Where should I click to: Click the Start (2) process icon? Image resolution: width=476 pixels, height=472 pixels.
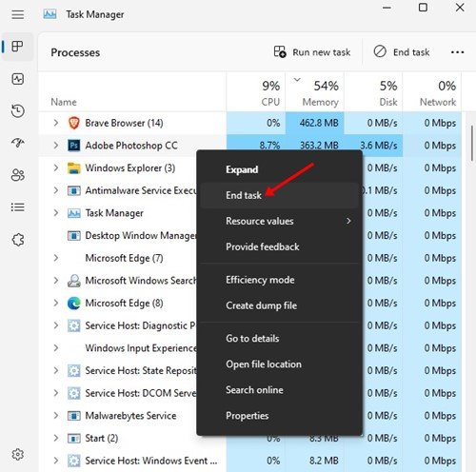click(74, 439)
